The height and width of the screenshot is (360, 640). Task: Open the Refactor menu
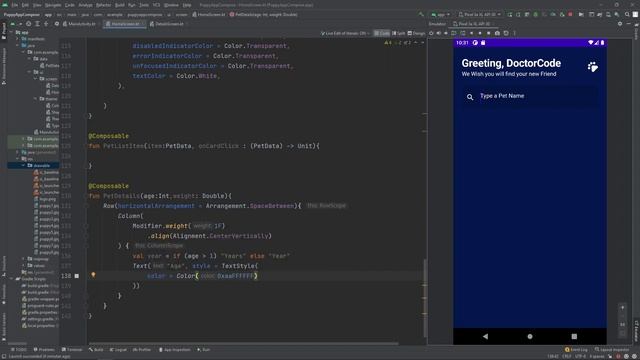pos(103,5)
